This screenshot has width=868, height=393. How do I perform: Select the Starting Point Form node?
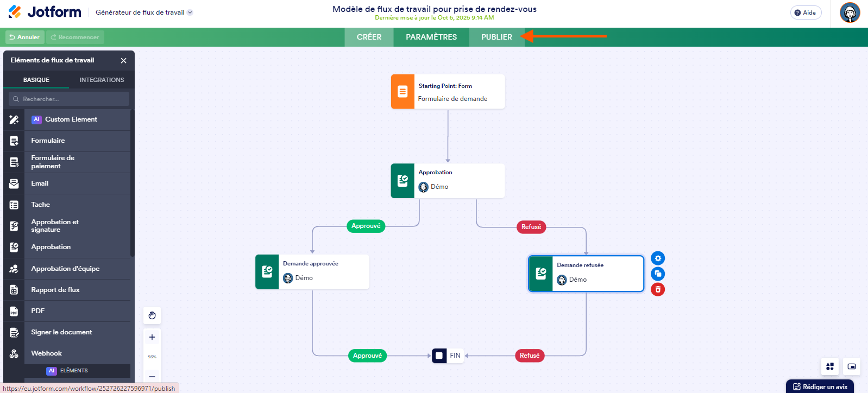[448, 92]
